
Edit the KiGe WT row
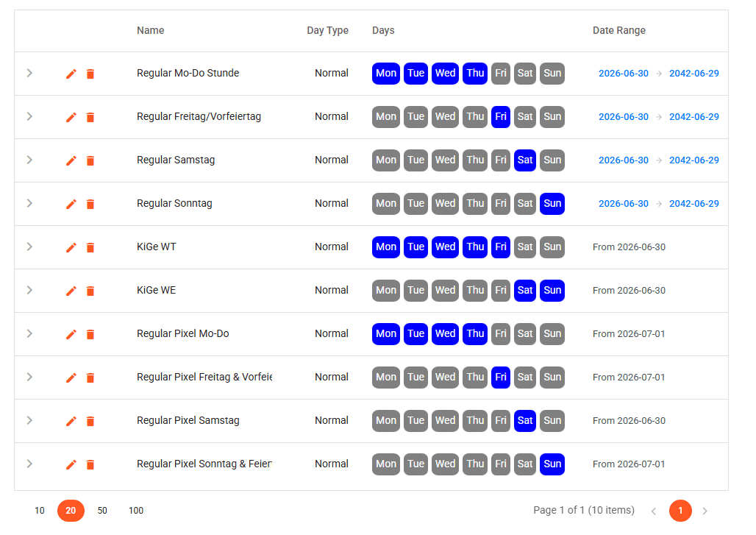[x=71, y=247]
